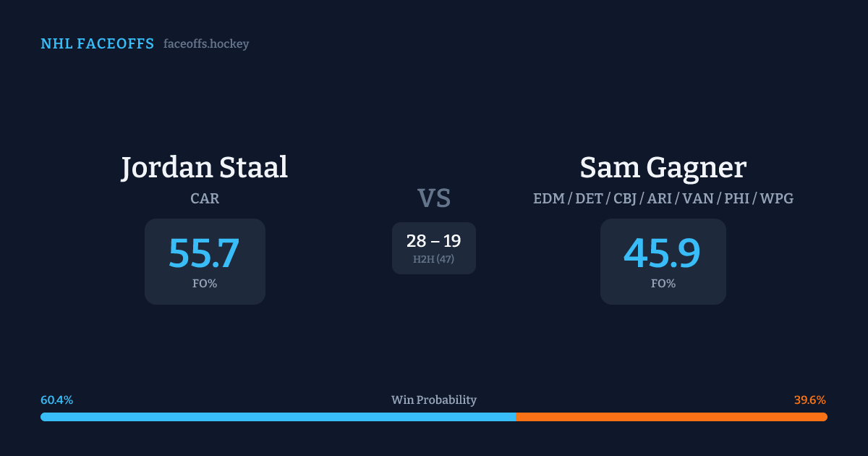
Task: Click Jordan Staal's 55.7 faceoff percentage
Action: (x=204, y=253)
